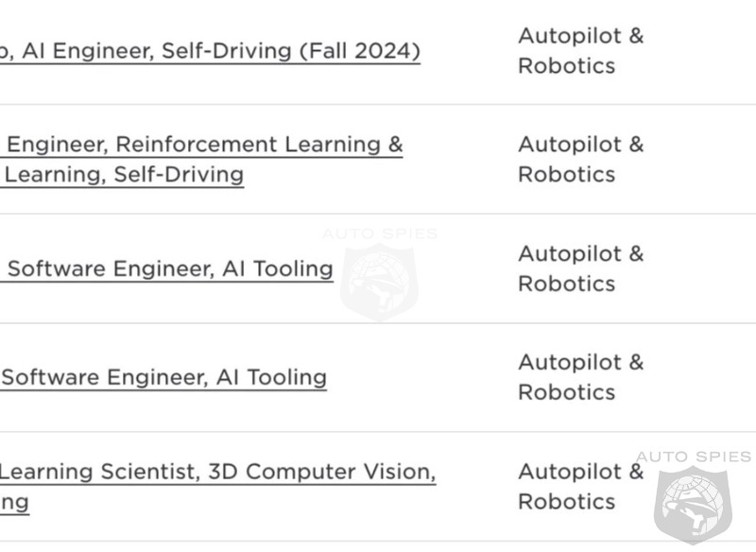Click the AUTO SPIES text above the corner shield

click(x=694, y=457)
